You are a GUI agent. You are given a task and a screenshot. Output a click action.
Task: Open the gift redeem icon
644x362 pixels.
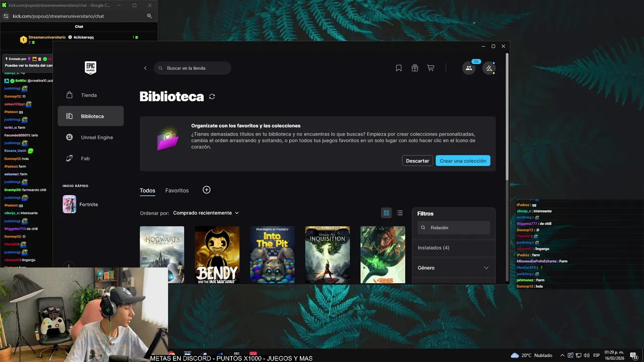[x=415, y=68]
